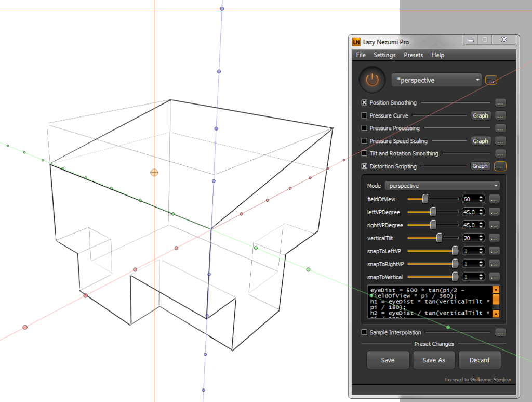Image resolution: width=532 pixels, height=402 pixels.
Task: Enable Sample Interpolation checkbox
Action: pos(364,332)
